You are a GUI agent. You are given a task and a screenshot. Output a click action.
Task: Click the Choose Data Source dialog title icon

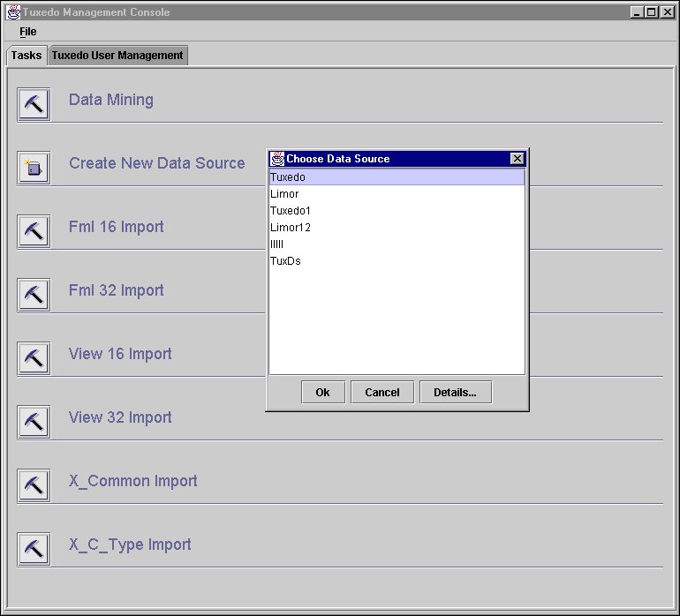(277, 159)
